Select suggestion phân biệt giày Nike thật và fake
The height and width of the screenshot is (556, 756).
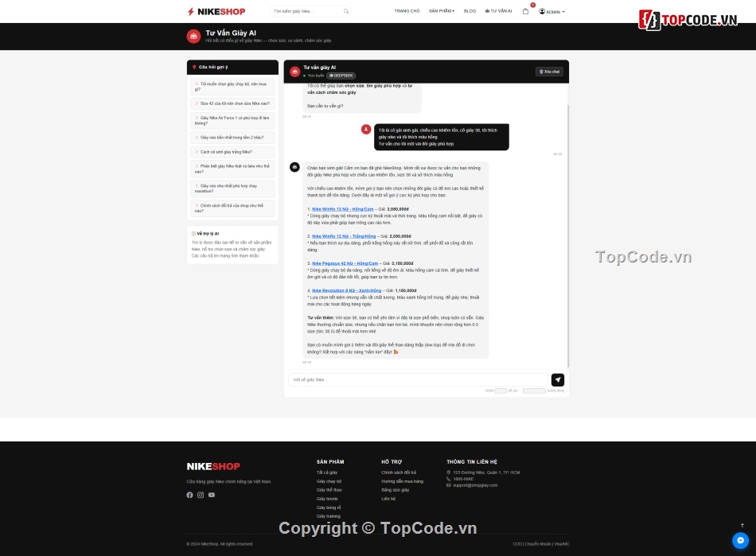(232, 169)
